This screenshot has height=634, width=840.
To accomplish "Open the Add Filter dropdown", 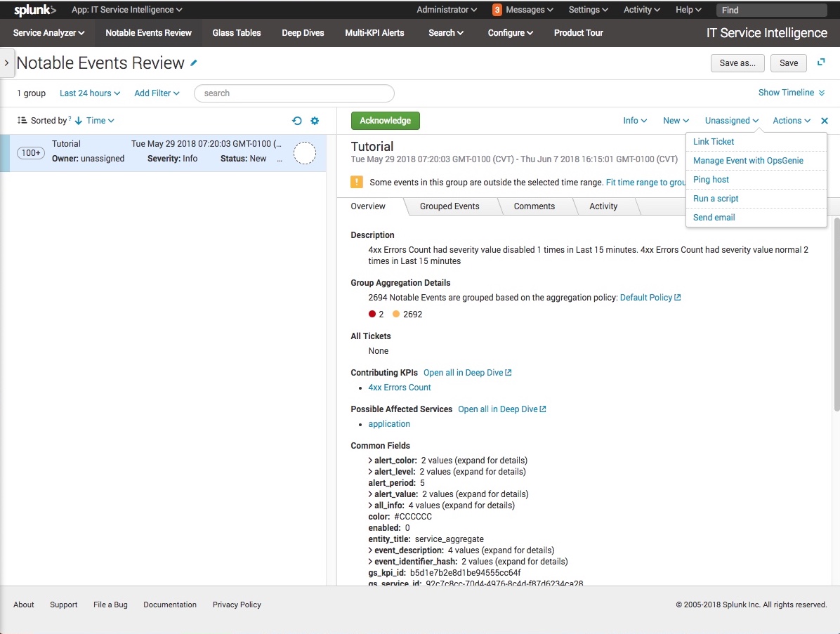I will coord(157,93).
